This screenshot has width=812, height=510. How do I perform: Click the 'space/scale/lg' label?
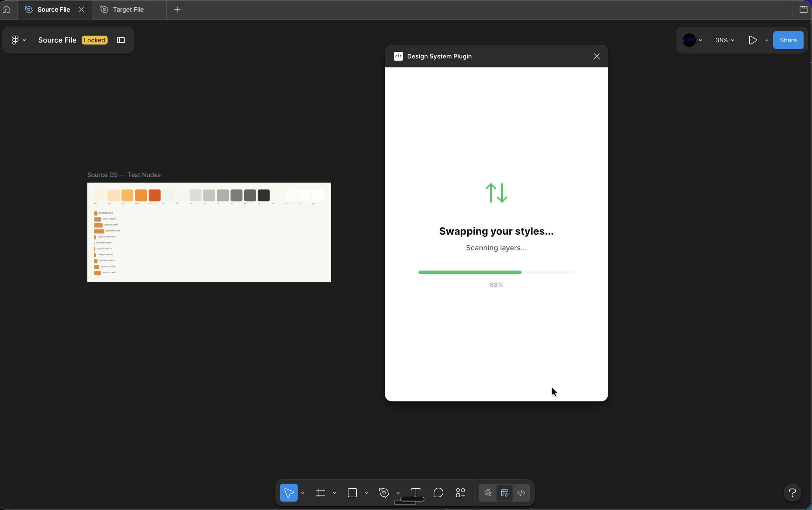click(x=108, y=266)
